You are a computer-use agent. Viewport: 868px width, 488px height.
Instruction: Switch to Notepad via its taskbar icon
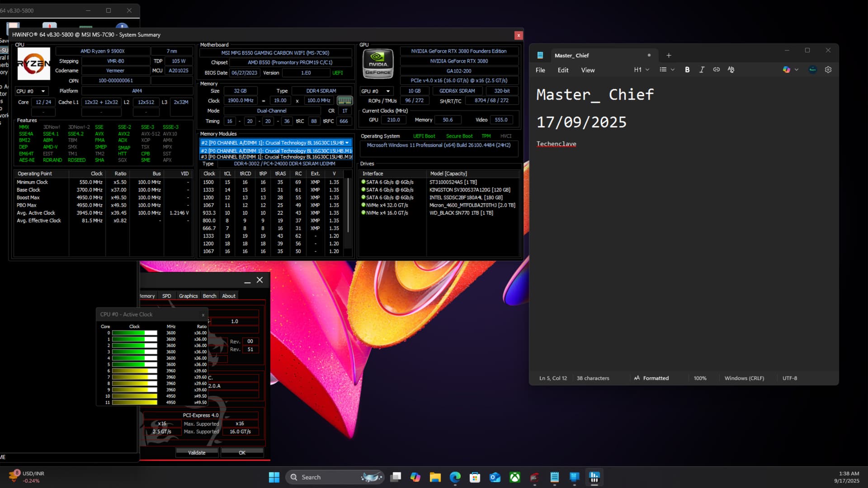pyautogui.click(x=555, y=477)
